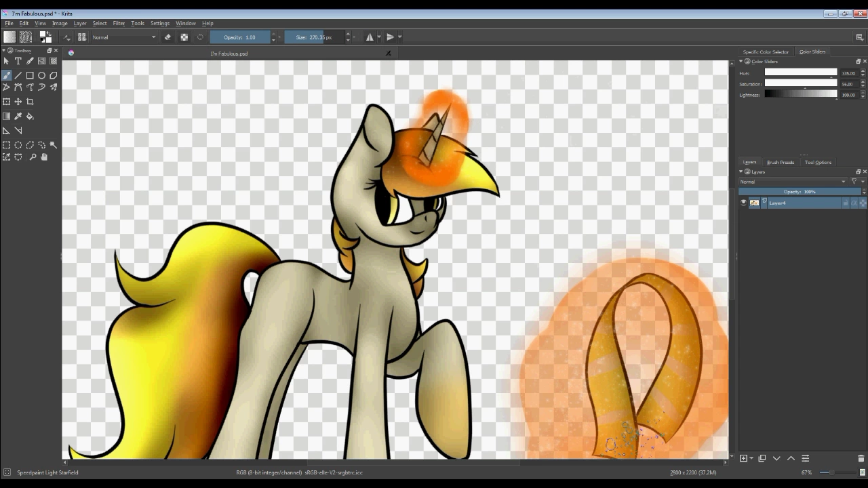This screenshot has height=488, width=868.
Task: Add a new paint layer
Action: pos(744,459)
